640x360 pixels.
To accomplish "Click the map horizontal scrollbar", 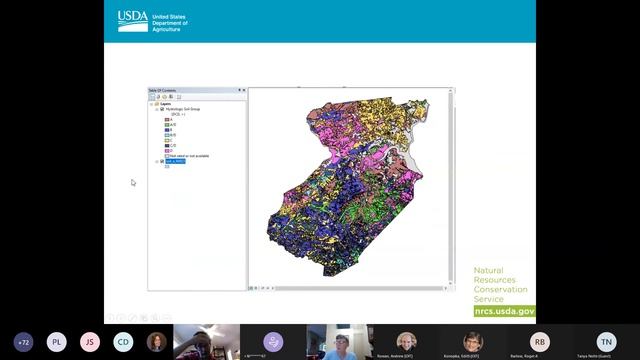I will (x=359, y=288).
